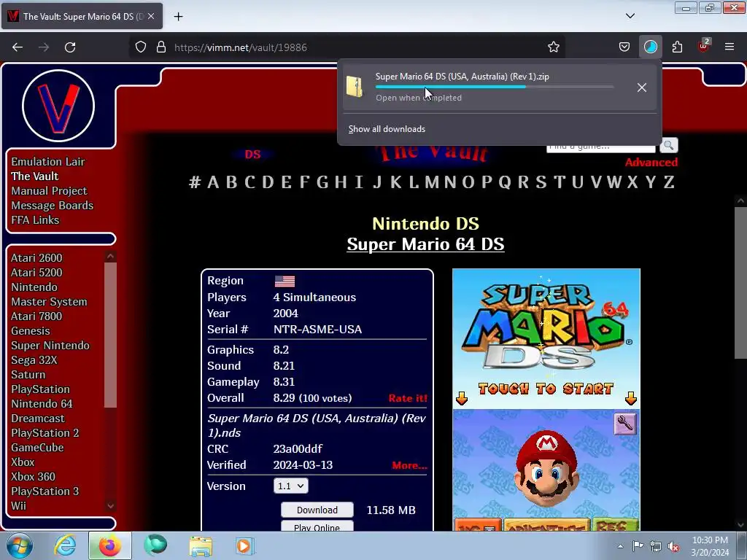Open The Vault sidebar link
The width and height of the screenshot is (747, 560).
35,176
